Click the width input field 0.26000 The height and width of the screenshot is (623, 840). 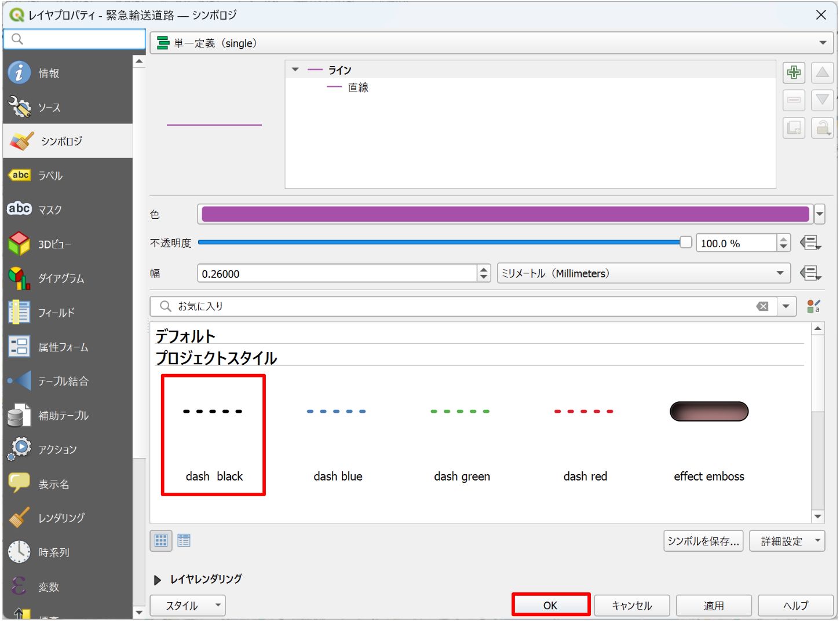(337, 273)
